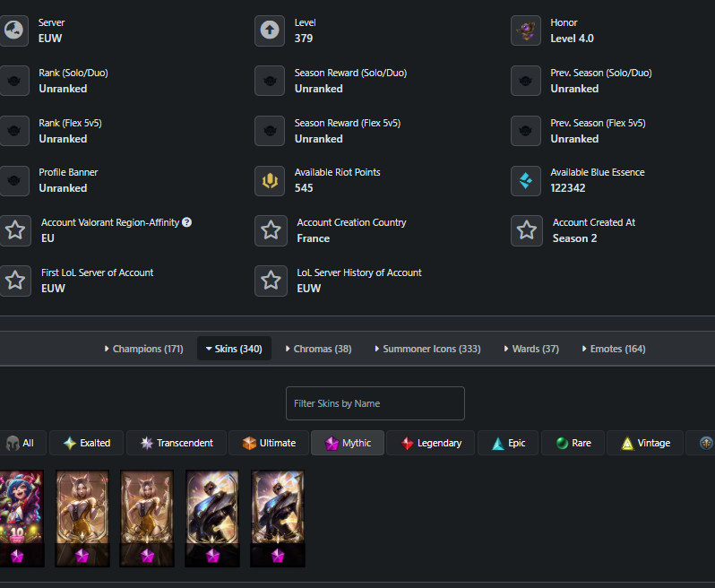Open the Valorant Region-Affinity help question mark
Screen dimensions: 715x588
(186, 222)
